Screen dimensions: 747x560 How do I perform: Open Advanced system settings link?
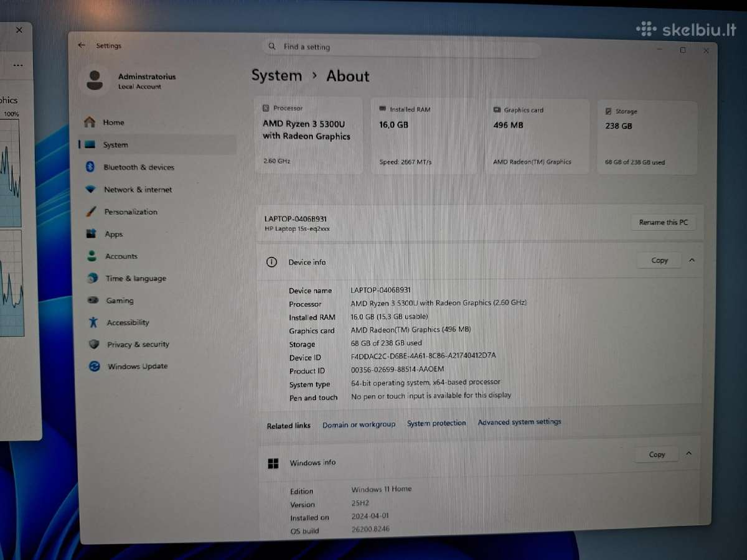coord(519,422)
